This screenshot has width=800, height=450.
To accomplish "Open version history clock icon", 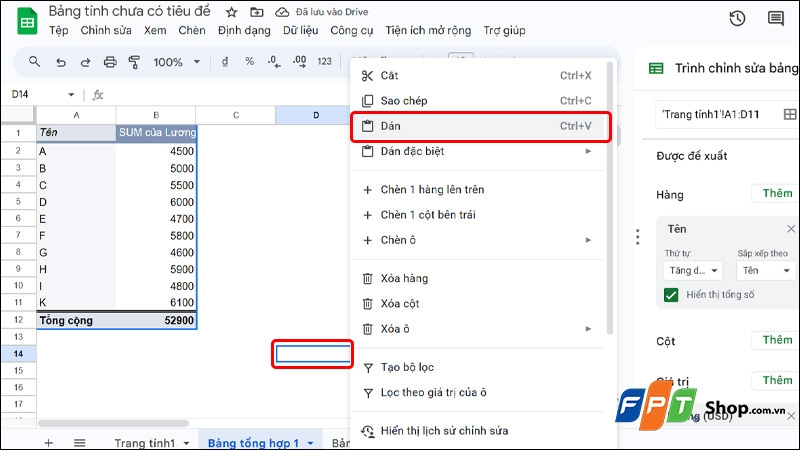I will [737, 19].
